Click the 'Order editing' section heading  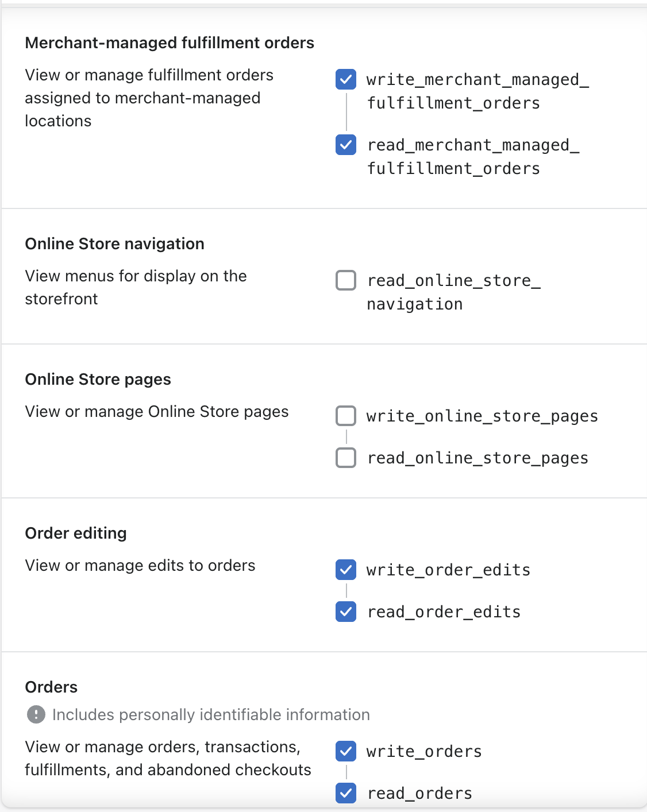click(x=76, y=533)
